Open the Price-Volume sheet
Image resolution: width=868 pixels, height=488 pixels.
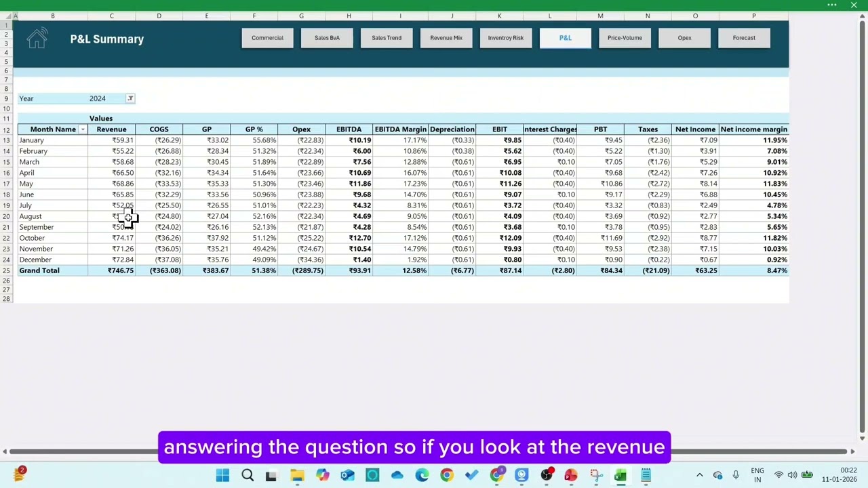coord(625,38)
